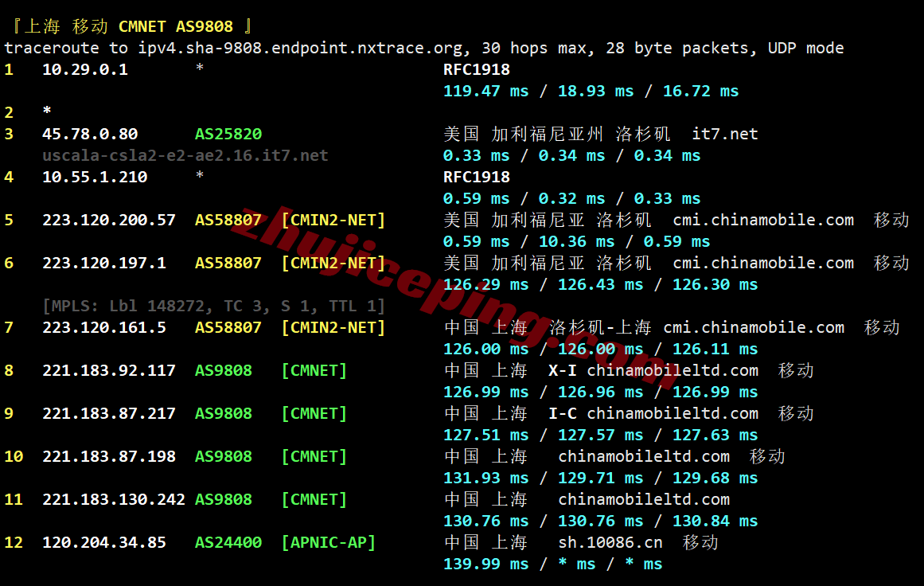
Task: Click the hostname ipv4.sha-9808.endpoint.nxtrace.org
Action: coord(300,49)
